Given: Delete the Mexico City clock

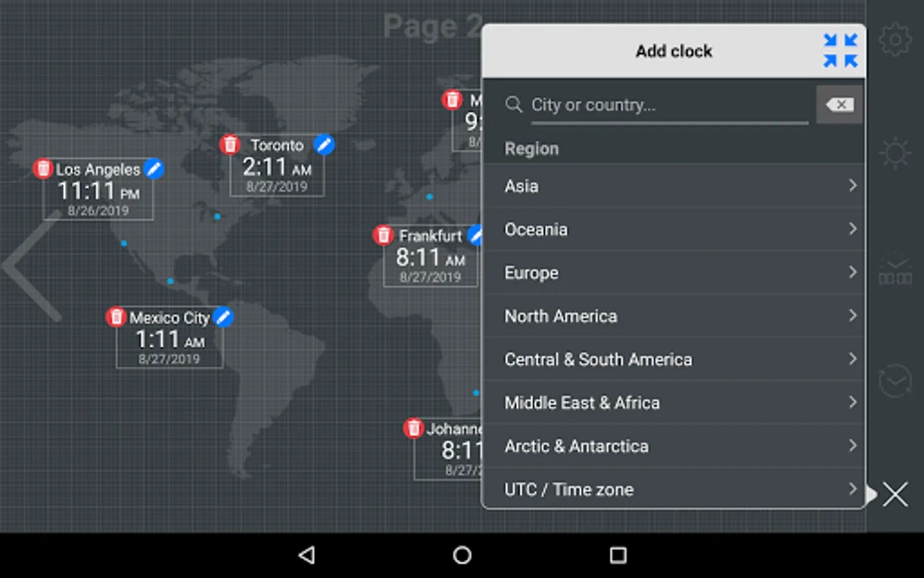Looking at the screenshot, I should (116, 317).
